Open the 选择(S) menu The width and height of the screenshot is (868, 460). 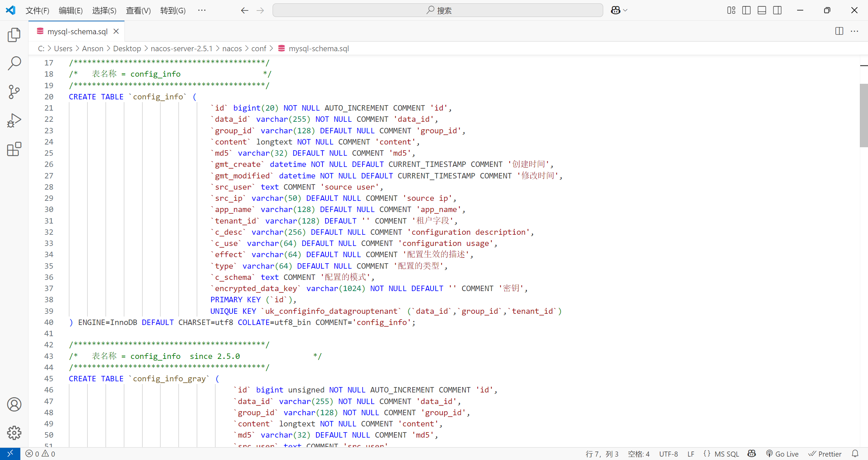click(104, 11)
